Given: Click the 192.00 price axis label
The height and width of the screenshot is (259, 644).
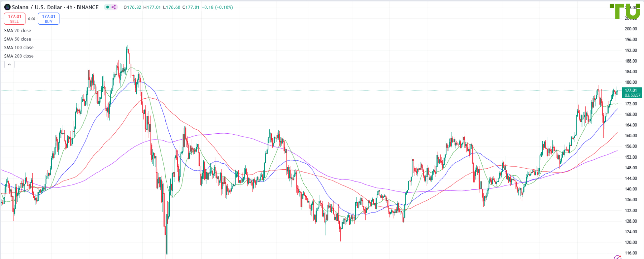Looking at the screenshot, I should (631, 50).
